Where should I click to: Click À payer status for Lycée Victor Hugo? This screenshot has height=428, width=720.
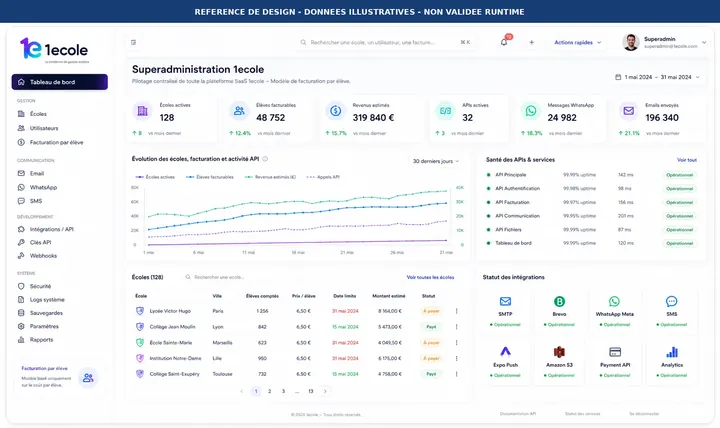tap(431, 311)
